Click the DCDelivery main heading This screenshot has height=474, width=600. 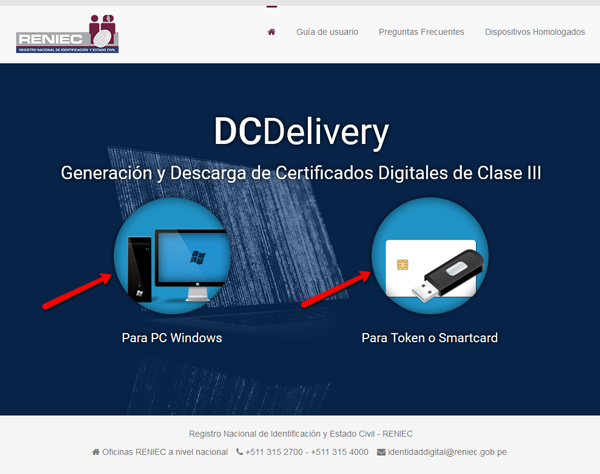pyautogui.click(x=300, y=132)
